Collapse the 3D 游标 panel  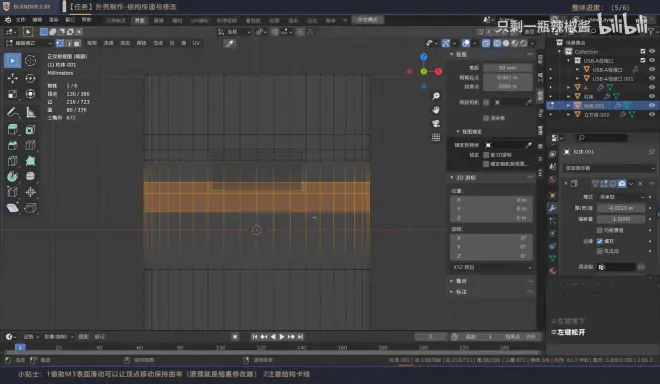click(x=452, y=178)
